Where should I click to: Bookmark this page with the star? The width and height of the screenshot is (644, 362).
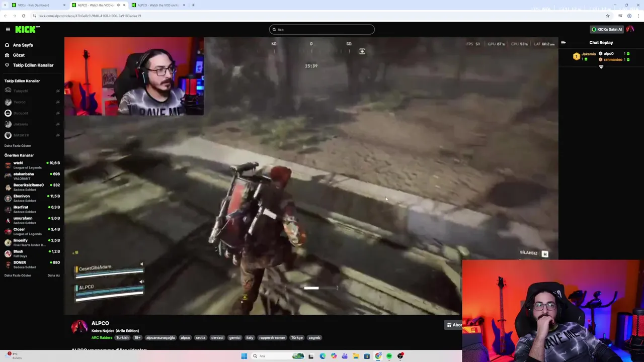608,16
